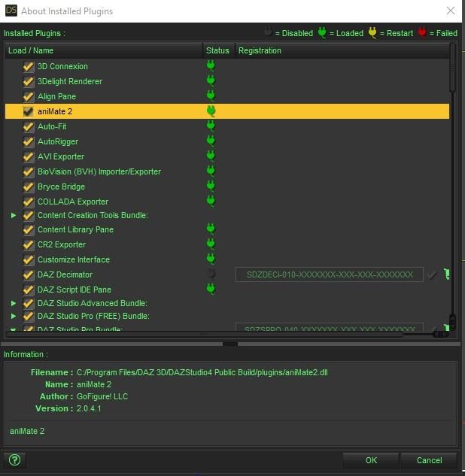The height and width of the screenshot is (476, 465).
Task: Click the red Failed legend plug icon
Action: [422, 32]
